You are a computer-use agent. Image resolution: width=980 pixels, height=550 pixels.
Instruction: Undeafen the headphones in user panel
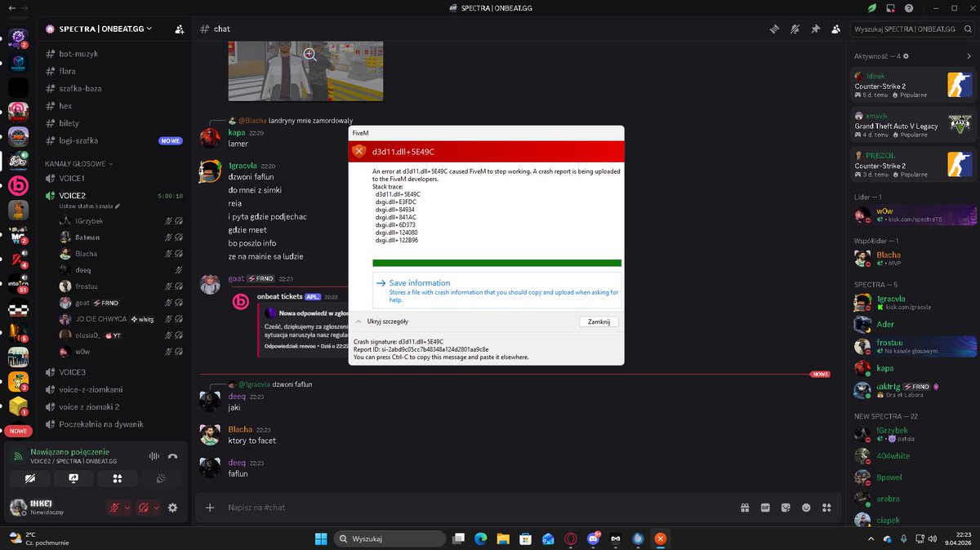click(144, 508)
